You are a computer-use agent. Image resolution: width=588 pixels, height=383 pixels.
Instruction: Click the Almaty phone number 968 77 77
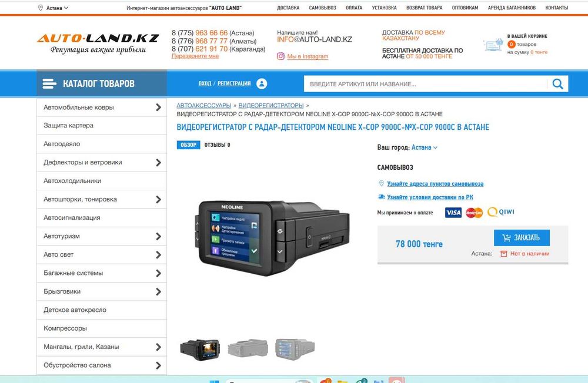[211, 41]
